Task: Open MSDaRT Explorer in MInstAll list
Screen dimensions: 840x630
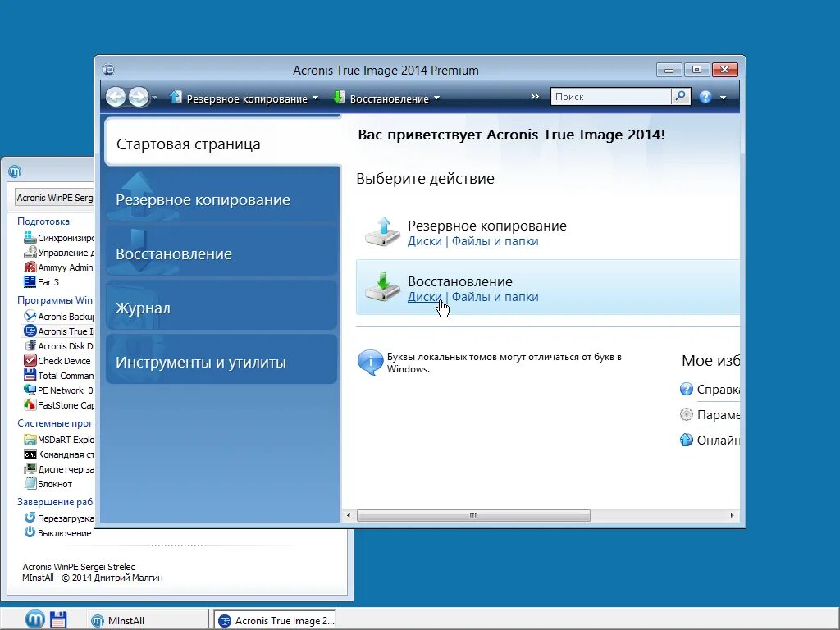Action: 58,440
